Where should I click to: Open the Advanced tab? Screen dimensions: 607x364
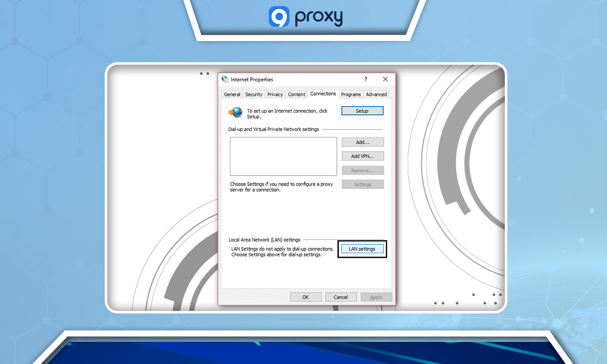[376, 94]
